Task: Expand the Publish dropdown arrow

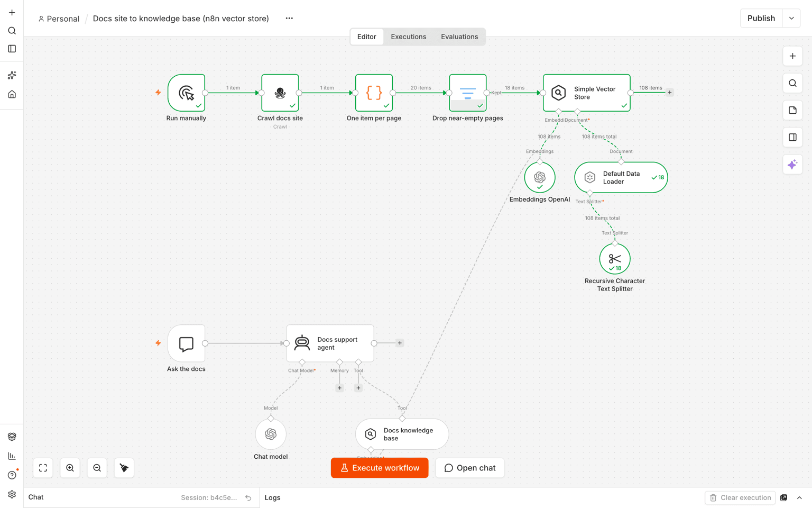Action: coord(791,18)
